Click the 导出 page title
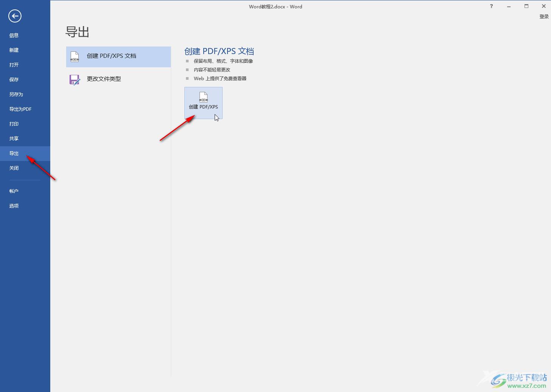Image resolution: width=551 pixels, height=392 pixels. coord(77,32)
